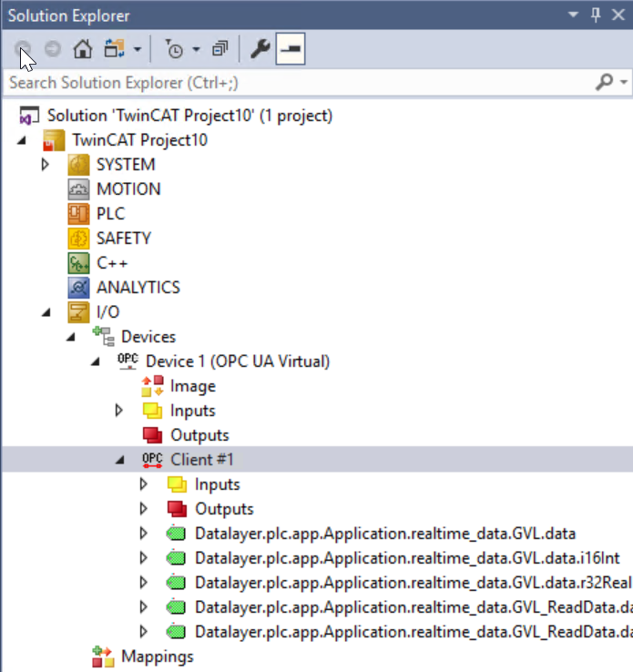Select the node ending in GVL.data.i16Int
The height and width of the screenshot is (672, 633).
[x=407, y=558]
